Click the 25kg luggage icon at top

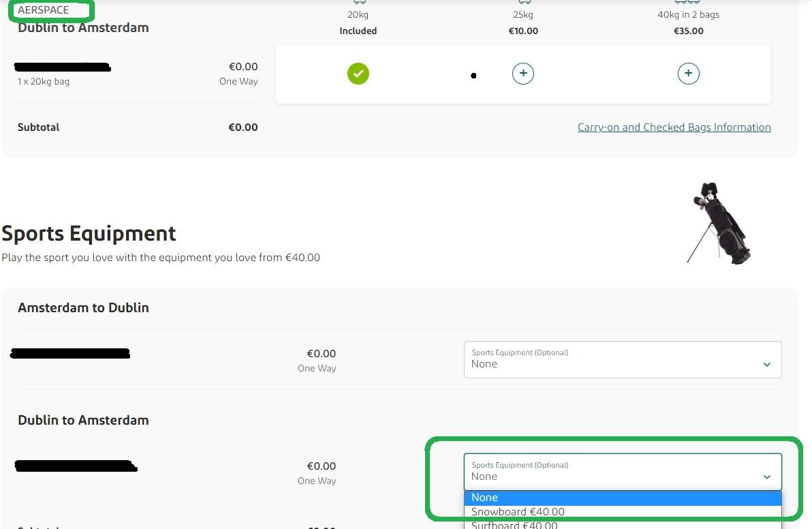(525, 3)
